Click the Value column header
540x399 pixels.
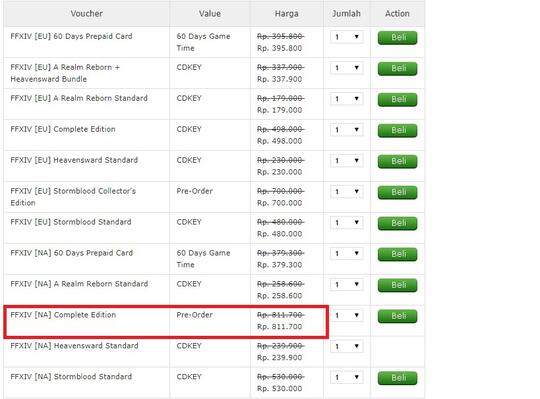pyautogui.click(x=210, y=14)
